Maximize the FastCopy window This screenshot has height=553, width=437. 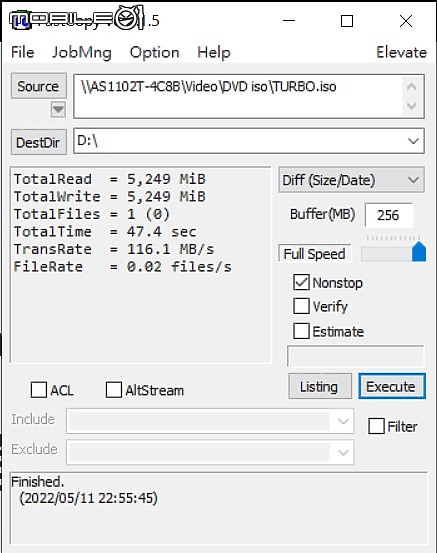click(347, 21)
